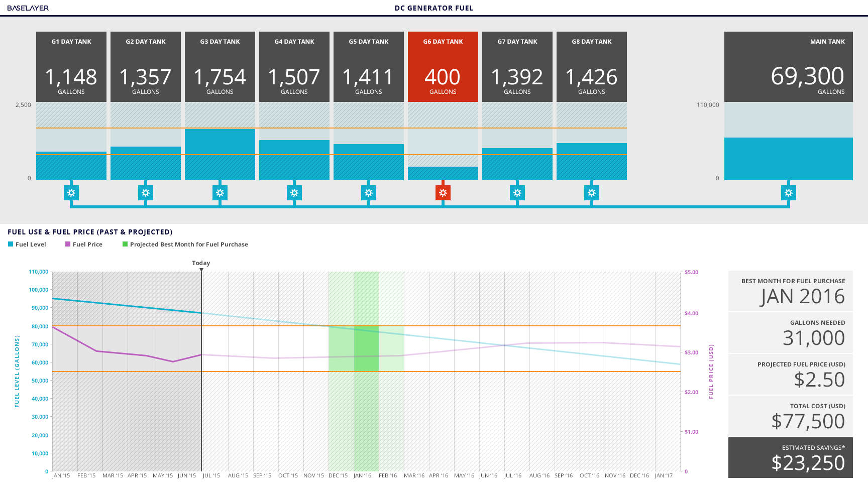This screenshot has height=493, width=868.
Task: Click the G8 day tank gear icon
Action: pos(592,193)
